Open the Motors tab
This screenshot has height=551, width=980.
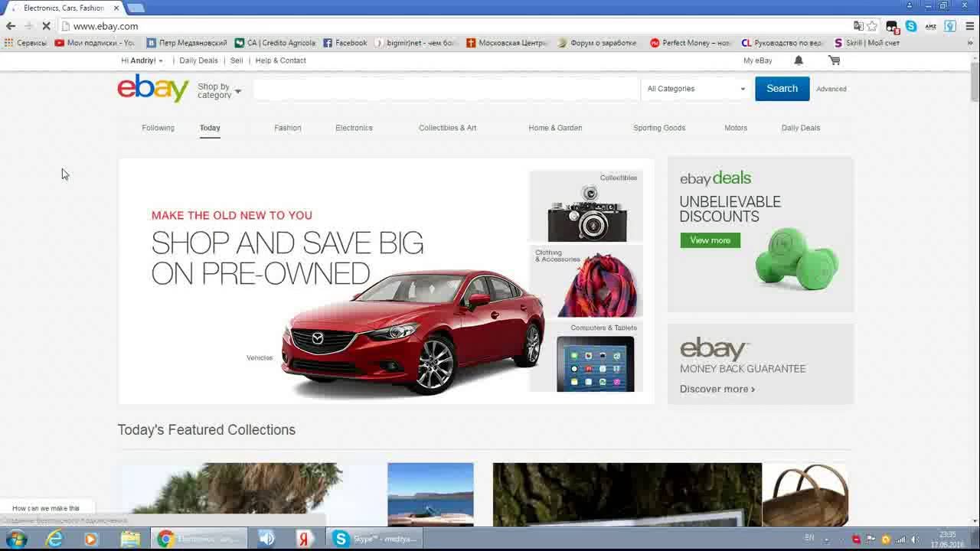pyautogui.click(x=736, y=128)
